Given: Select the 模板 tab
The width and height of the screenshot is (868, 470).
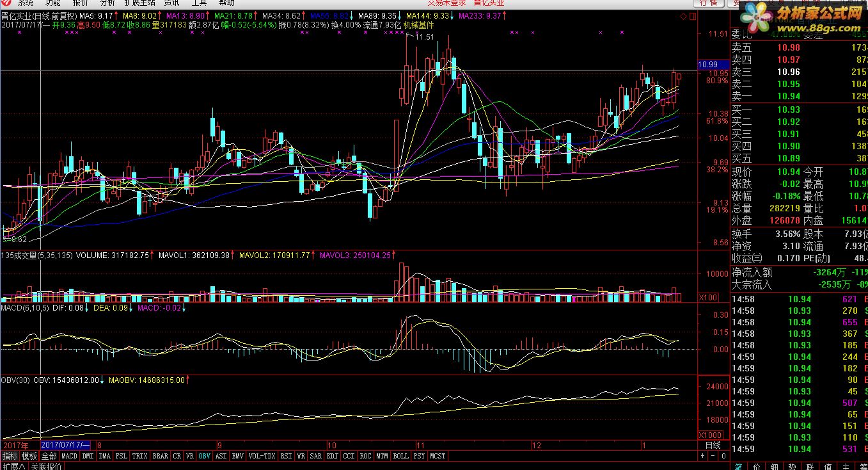Looking at the screenshot, I should [x=29, y=456].
